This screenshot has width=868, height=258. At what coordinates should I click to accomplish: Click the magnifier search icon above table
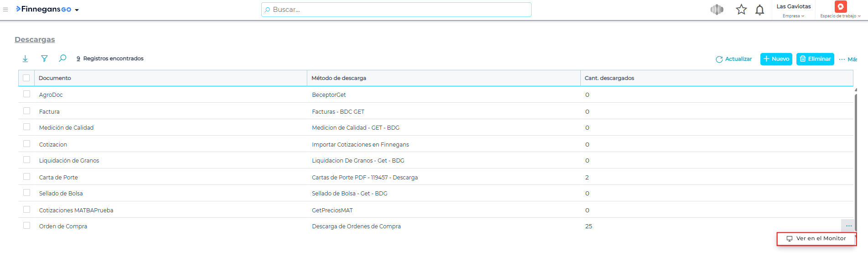(x=62, y=58)
